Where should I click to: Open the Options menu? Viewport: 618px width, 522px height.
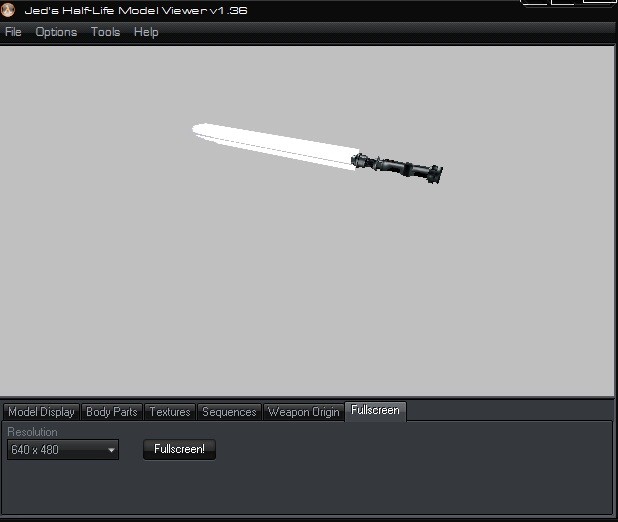pyautogui.click(x=56, y=32)
